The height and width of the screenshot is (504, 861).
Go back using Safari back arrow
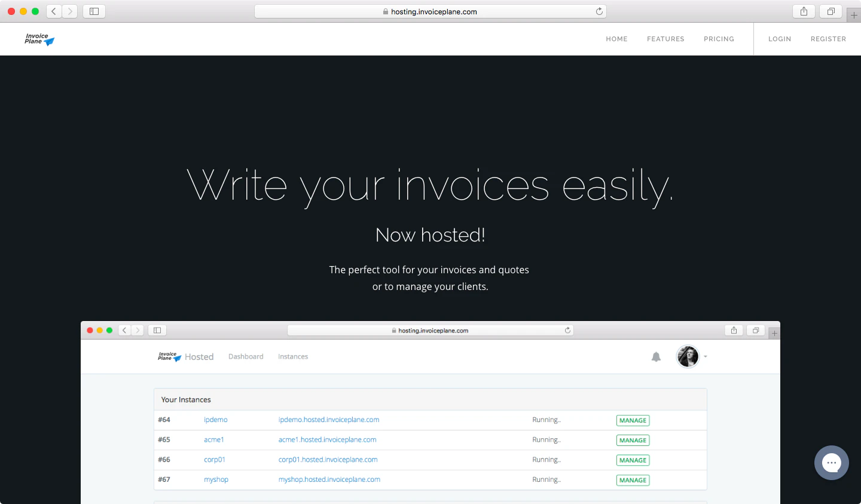pos(54,11)
